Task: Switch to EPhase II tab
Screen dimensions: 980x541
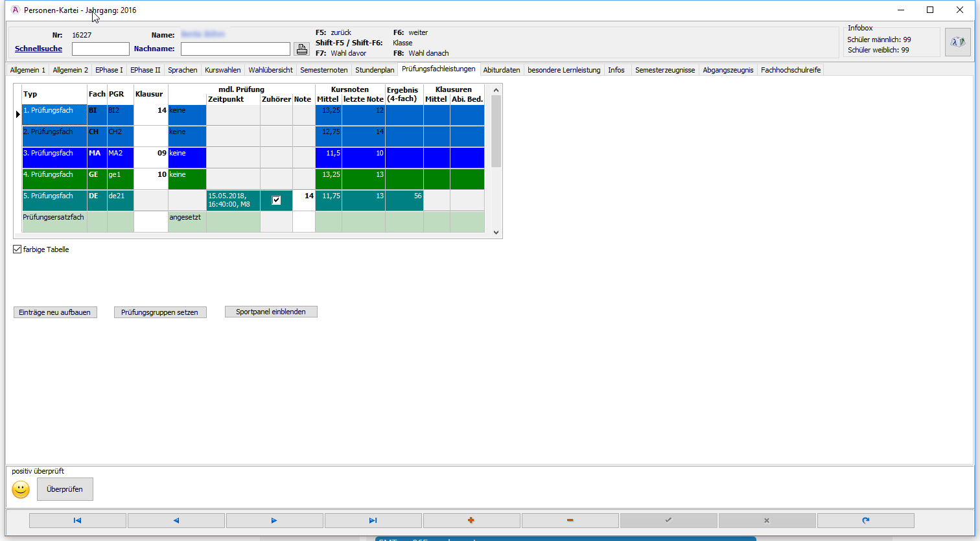Action: tap(145, 70)
